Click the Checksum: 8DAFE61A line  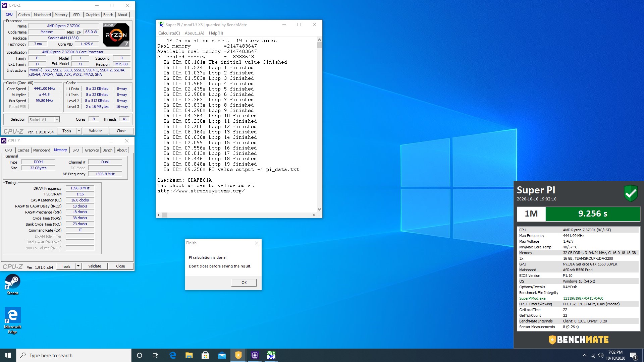[184, 180]
